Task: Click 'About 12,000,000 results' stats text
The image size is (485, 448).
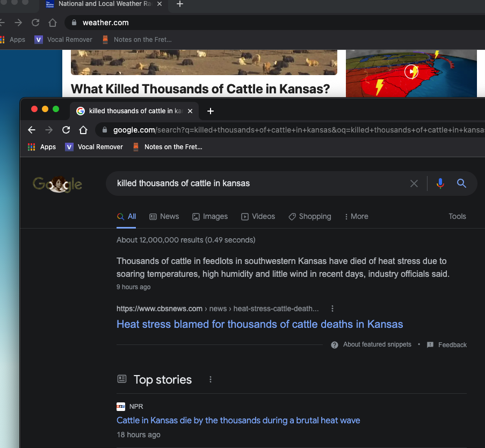Action: point(186,240)
